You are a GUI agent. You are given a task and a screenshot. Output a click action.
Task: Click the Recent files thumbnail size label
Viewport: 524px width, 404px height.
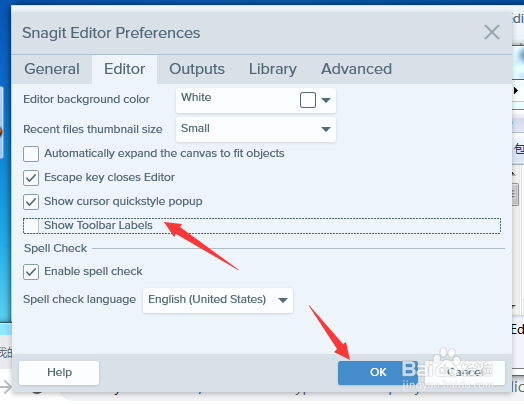(x=93, y=129)
